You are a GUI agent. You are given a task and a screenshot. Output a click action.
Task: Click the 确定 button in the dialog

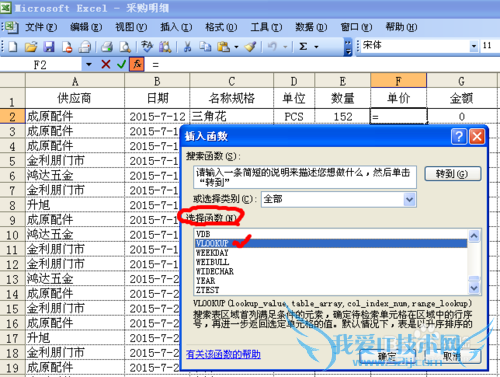(x=387, y=356)
